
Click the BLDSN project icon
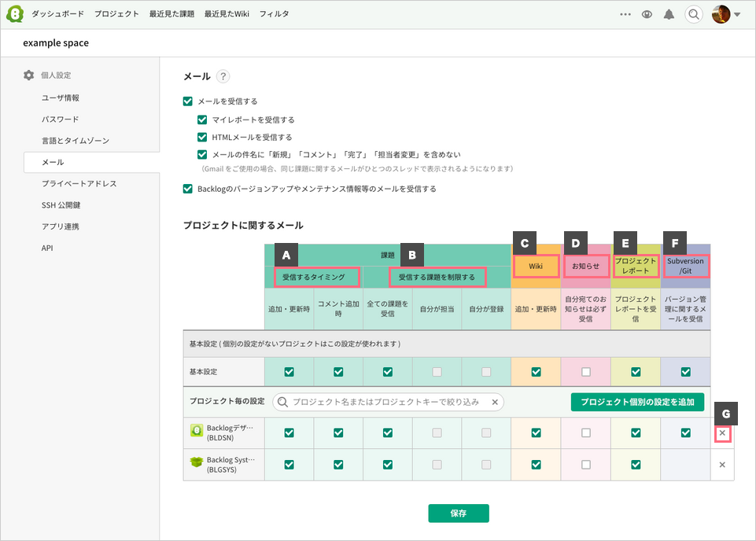(x=197, y=430)
